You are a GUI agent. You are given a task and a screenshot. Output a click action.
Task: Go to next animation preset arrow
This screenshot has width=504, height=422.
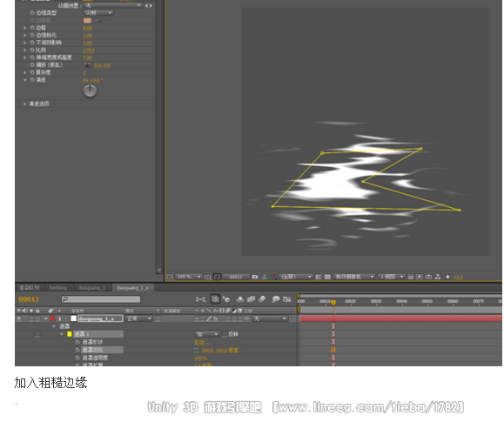[x=151, y=5]
